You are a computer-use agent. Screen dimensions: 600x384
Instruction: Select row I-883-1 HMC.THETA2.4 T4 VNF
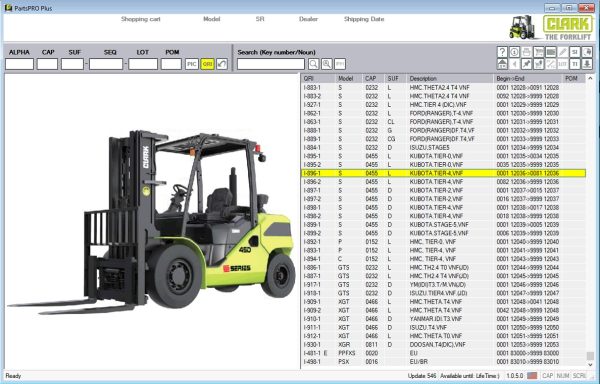click(443, 88)
